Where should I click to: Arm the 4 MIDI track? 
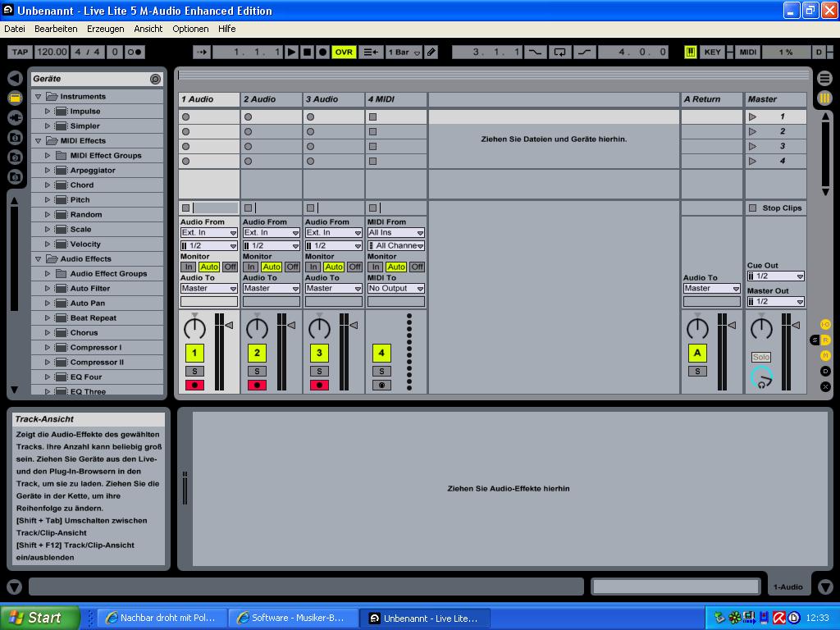tap(381, 386)
